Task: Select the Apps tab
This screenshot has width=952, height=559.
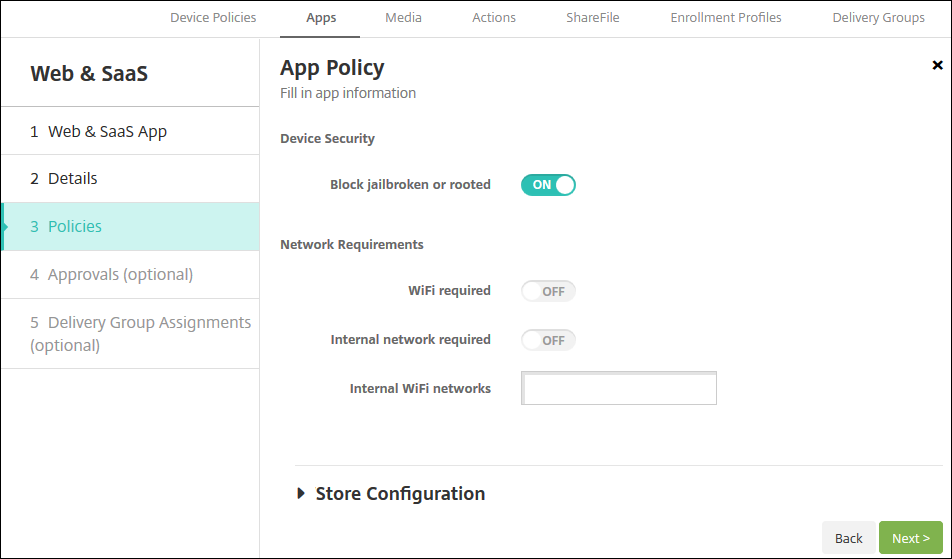Action: [321, 18]
